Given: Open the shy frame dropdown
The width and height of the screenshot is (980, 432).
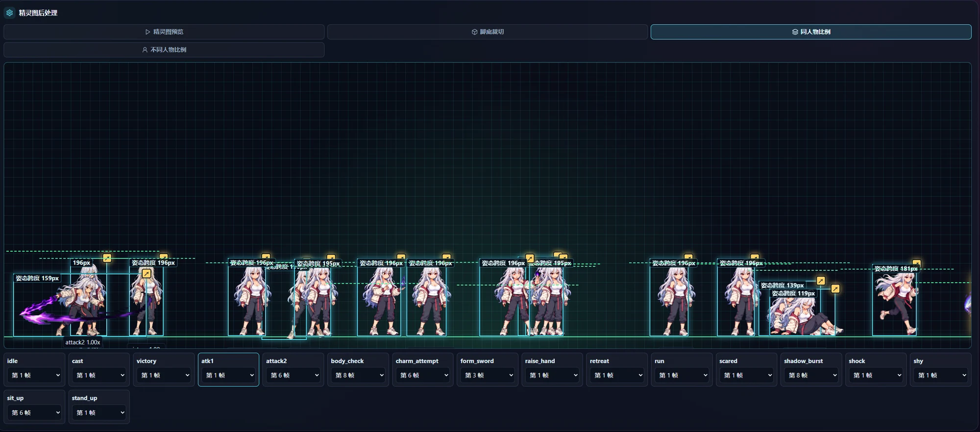Looking at the screenshot, I should click(x=940, y=375).
